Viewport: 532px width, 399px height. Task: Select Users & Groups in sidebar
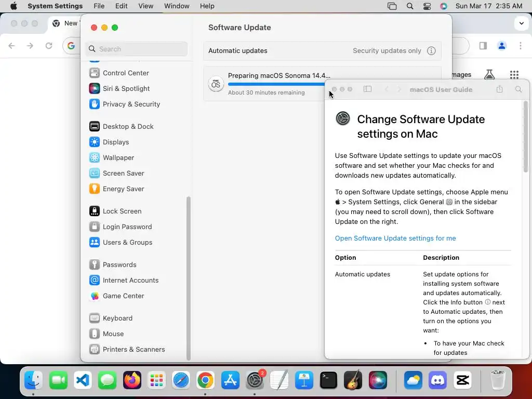tap(121, 243)
